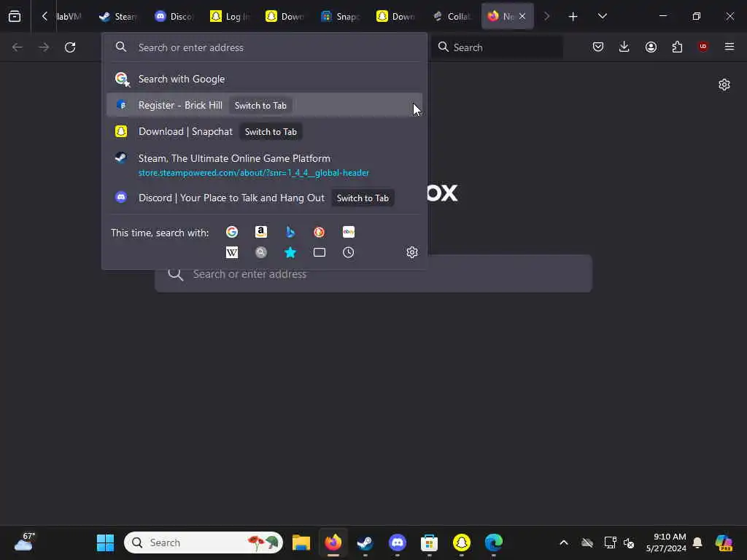Open Steam Ultimate Online Game Platform suggestion
Viewport: 747px width, 560px height.
(x=264, y=165)
